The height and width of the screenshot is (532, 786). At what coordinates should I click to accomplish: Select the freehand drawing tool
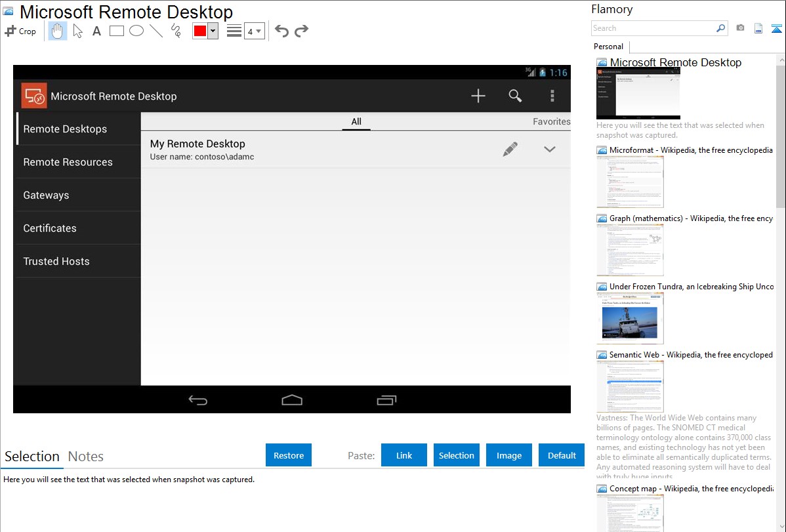point(176,31)
